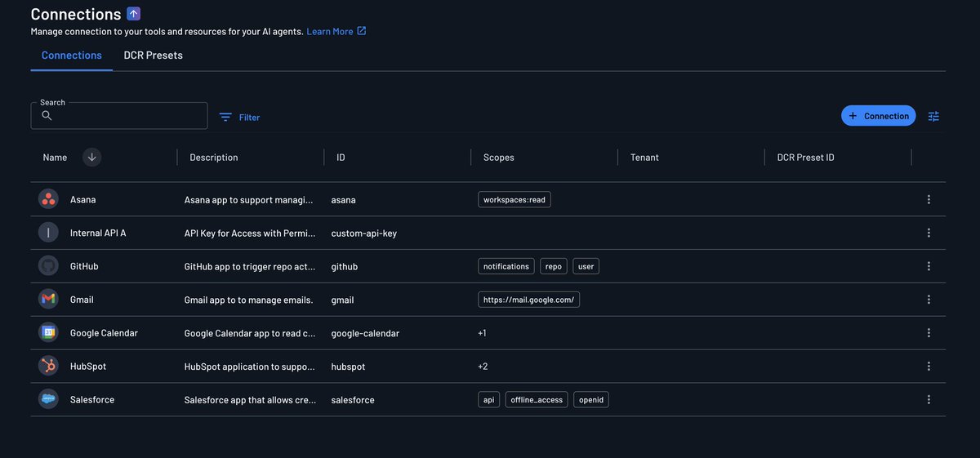Click the purple upgrade arrow icon beside Connections

[x=134, y=13]
